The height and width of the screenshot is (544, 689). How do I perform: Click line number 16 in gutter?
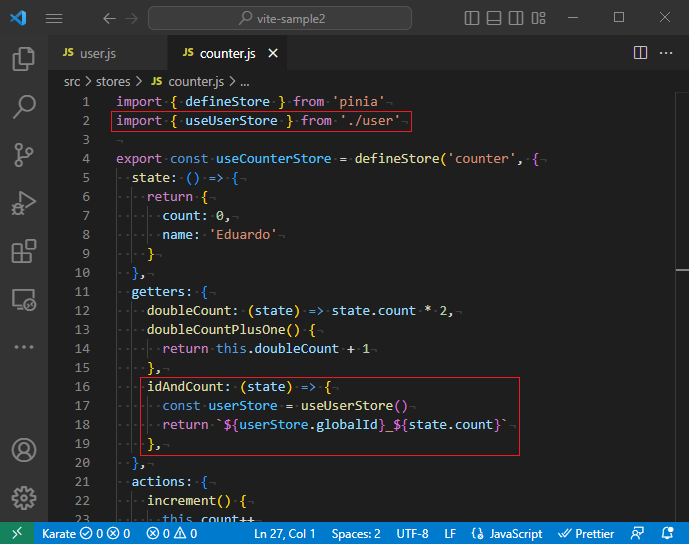[82, 387]
